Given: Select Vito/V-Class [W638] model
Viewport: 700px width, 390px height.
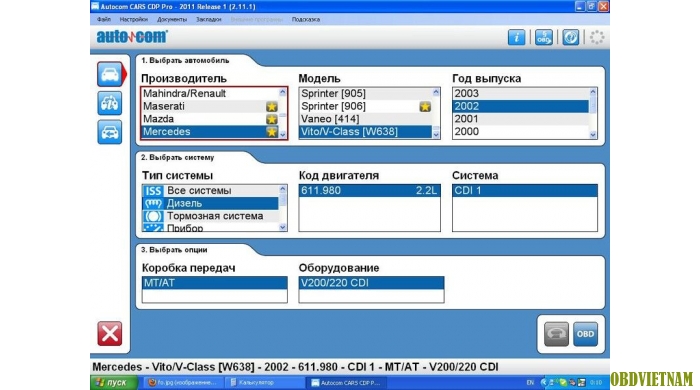Looking at the screenshot, I should (x=366, y=132).
